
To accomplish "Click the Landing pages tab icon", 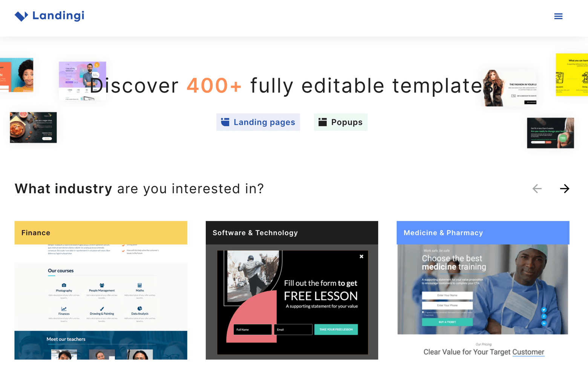I will 225,122.
